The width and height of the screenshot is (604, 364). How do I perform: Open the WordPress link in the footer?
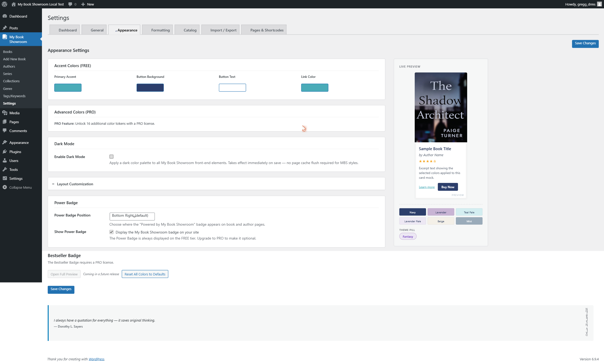pyautogui.click(x=96, y=359)
